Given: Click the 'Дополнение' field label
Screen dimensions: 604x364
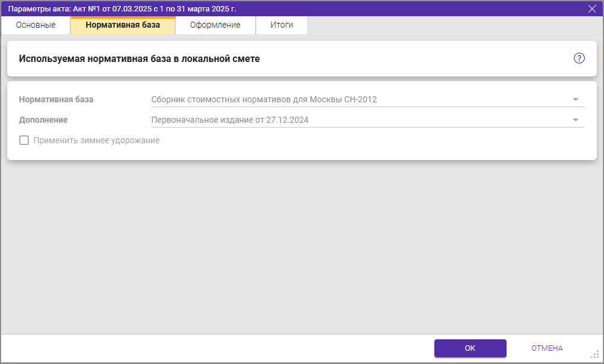Looking at the screenshot, I should tap(43, 120).
